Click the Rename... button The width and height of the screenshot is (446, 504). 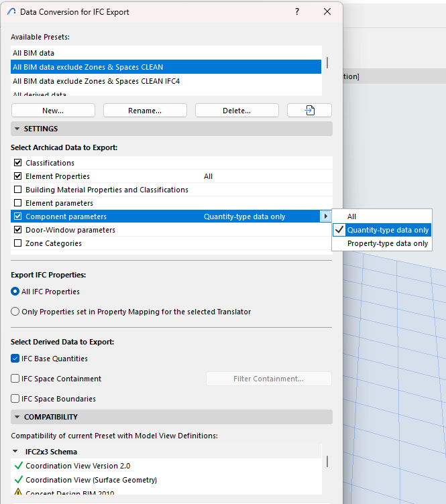[145, 111]
